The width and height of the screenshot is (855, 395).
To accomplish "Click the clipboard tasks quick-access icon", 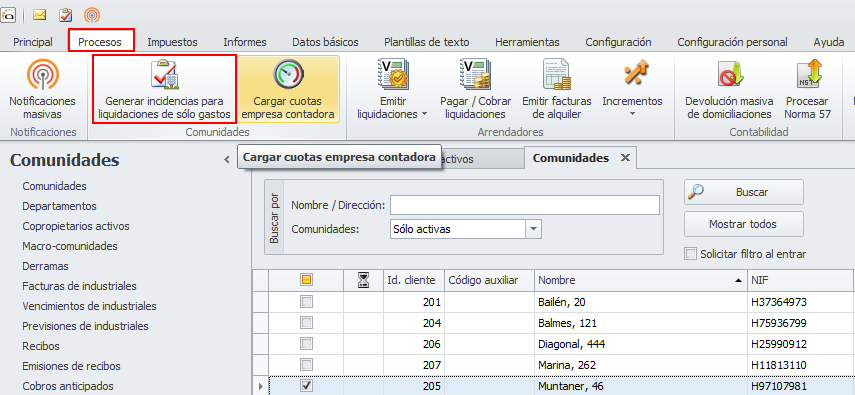I will tap(65, 15).
